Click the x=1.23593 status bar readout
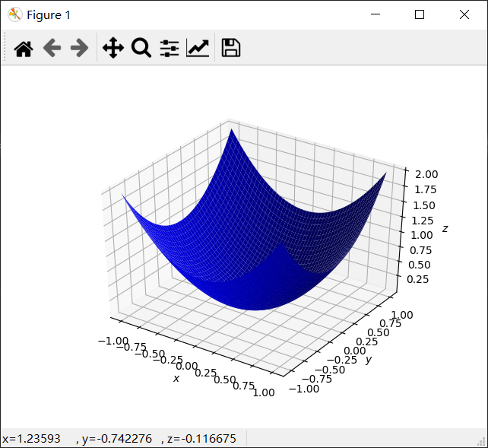 pos(31,439)
